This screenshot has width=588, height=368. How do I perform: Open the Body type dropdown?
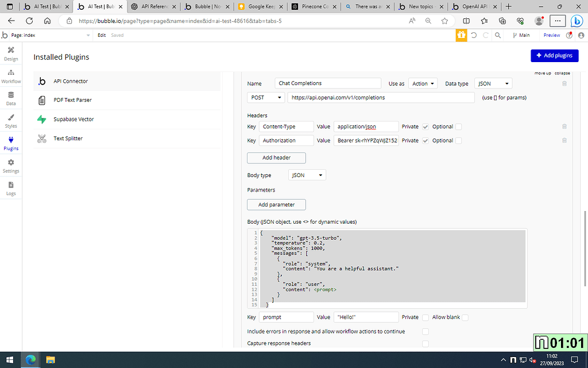pos(307,175)
